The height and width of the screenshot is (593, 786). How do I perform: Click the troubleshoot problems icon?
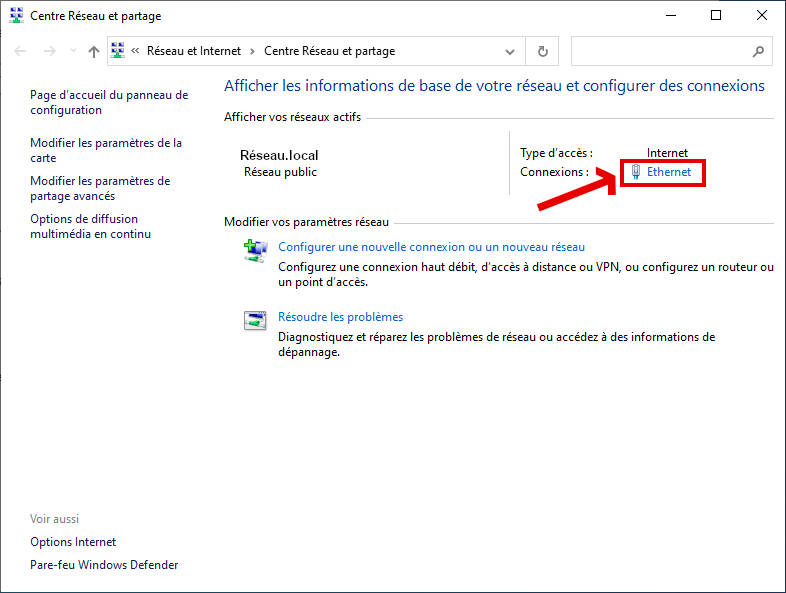(256, 321)
